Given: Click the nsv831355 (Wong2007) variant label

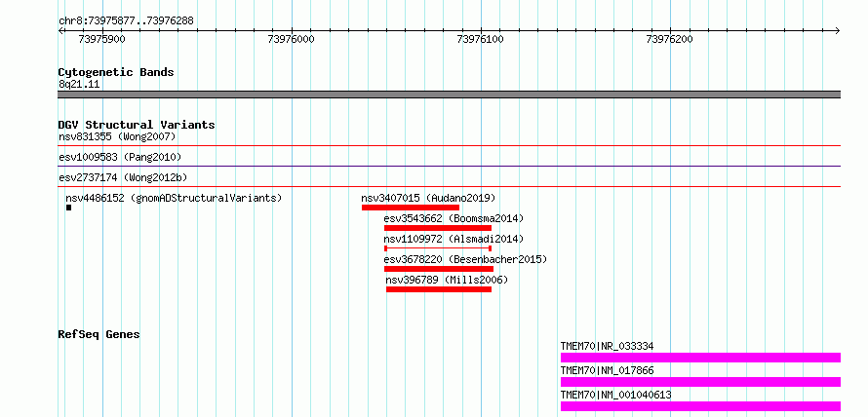Looking at the screenshot, I should point(117,136).
